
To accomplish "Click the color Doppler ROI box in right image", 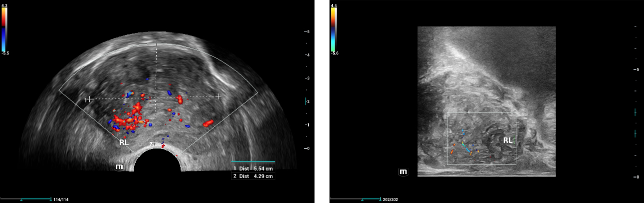I will [481, 138].
